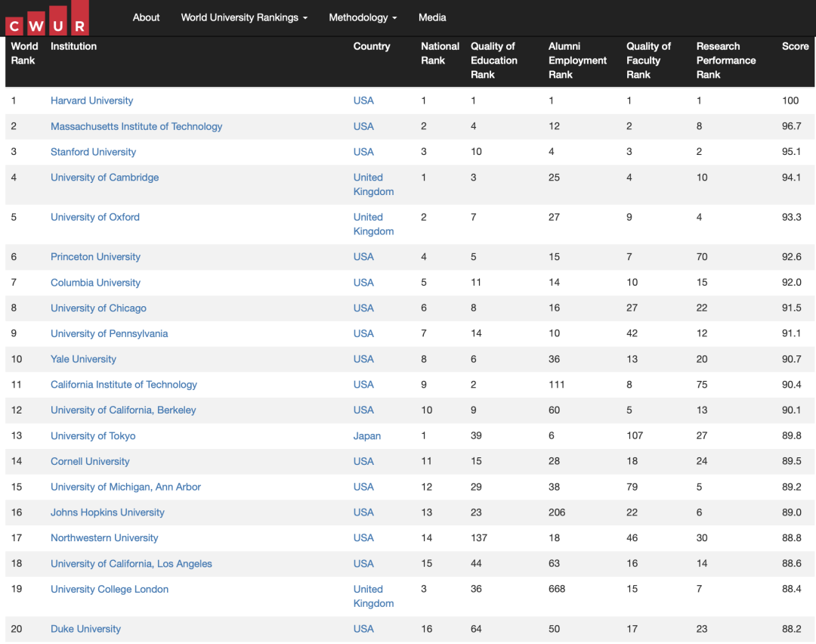The height and width of the screenshot is (644, 816).
Task: Select Duke's score 88.2
Action: click(791, 629)
